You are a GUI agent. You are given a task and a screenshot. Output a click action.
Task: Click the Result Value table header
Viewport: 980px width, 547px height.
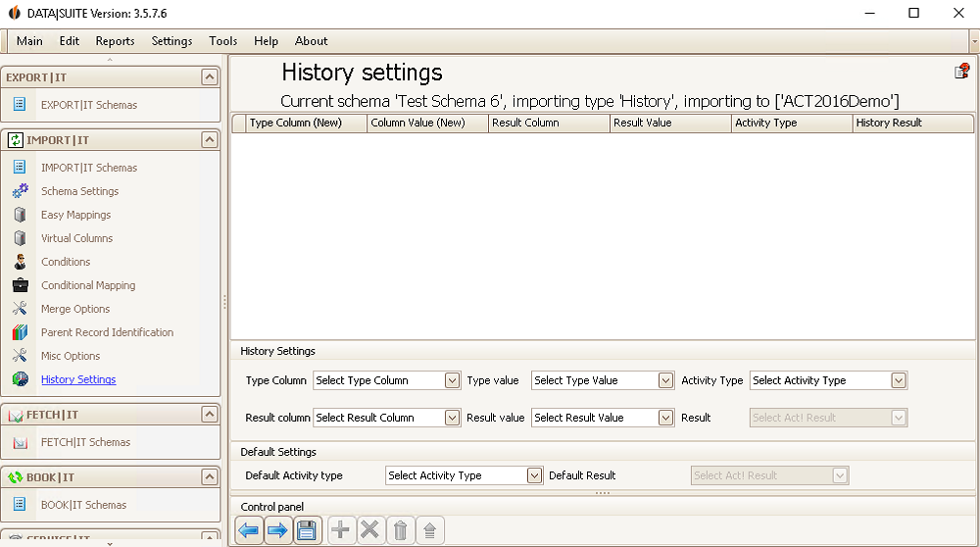[x=670, y=124]
